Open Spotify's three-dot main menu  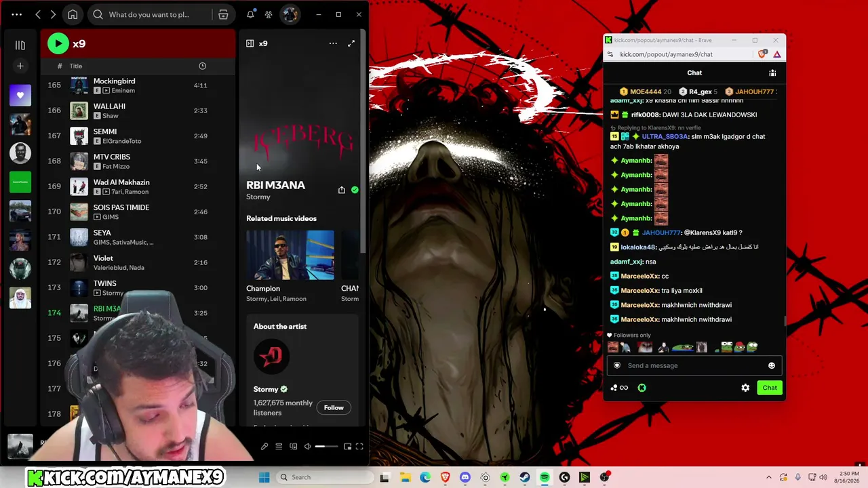tap(16, 14)
